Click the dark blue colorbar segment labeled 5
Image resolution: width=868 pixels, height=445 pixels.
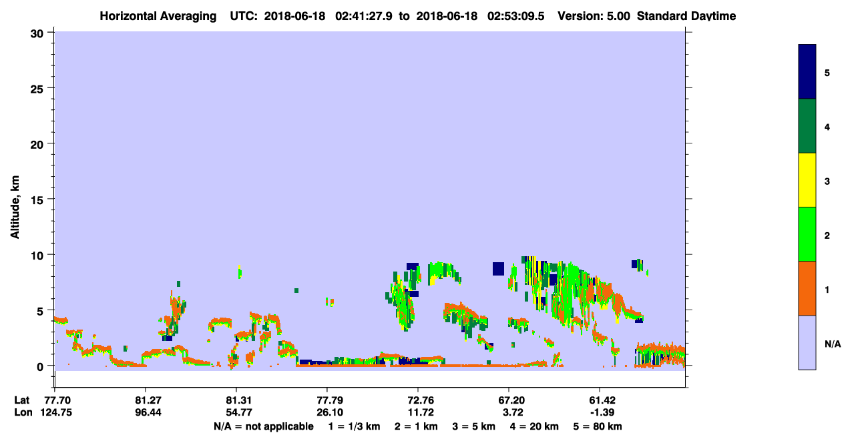[x=807, y=72]
